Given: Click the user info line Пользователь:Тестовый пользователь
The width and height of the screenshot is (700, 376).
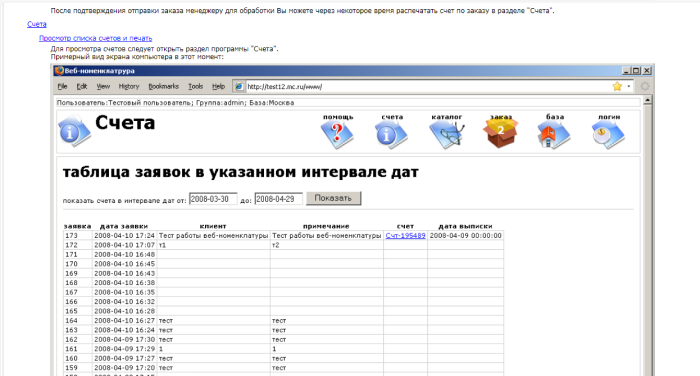Looking at the screenshot, I should [175, 103].
